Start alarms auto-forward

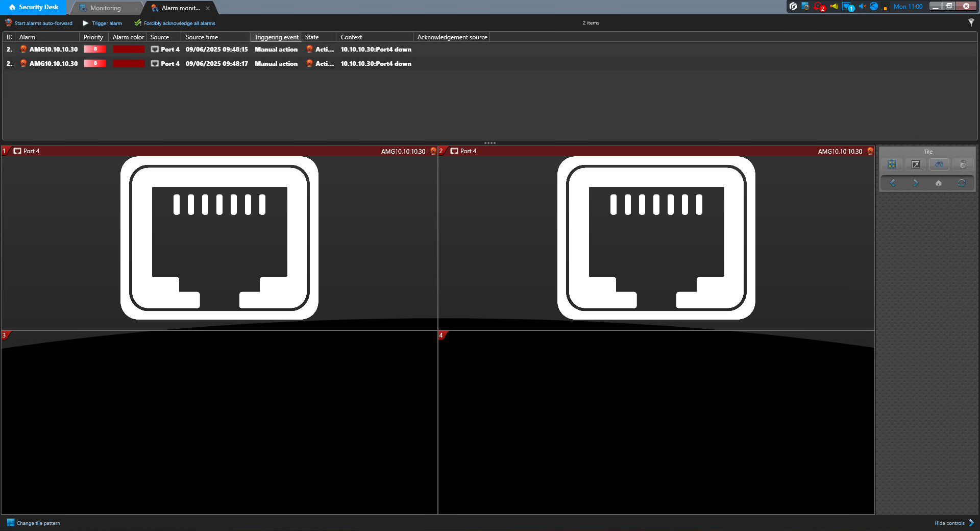click(39, 23)
